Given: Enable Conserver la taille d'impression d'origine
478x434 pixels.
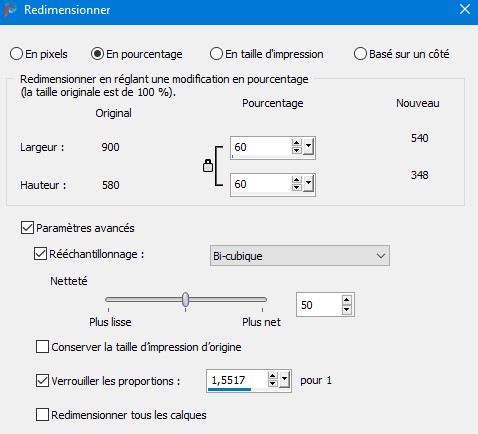Looking at the screenshot, I should coord(42,347).
